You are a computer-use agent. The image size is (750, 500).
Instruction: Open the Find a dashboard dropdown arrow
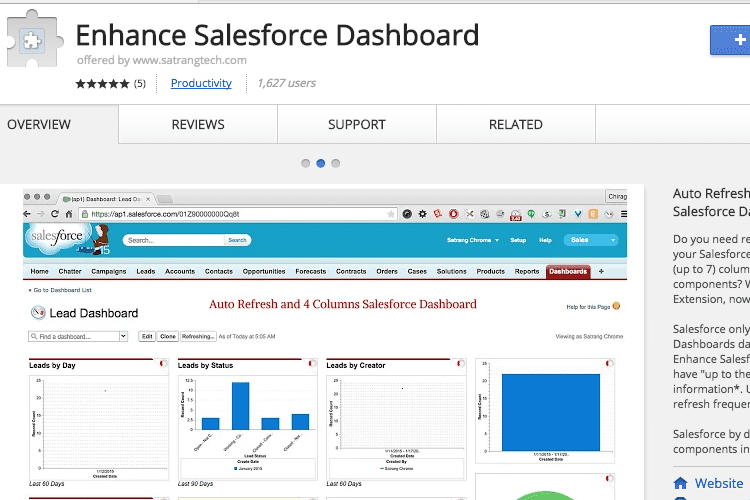[x=123, y=336]
